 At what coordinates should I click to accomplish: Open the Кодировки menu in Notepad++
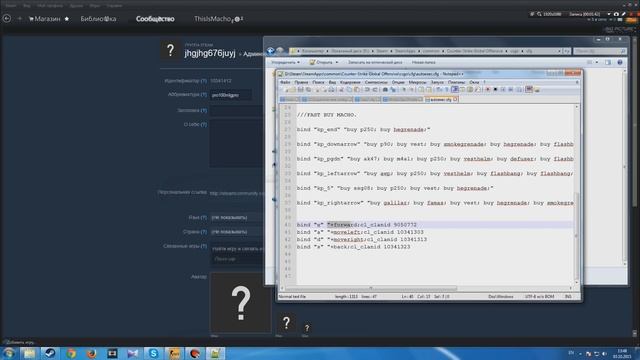point(350,82)
